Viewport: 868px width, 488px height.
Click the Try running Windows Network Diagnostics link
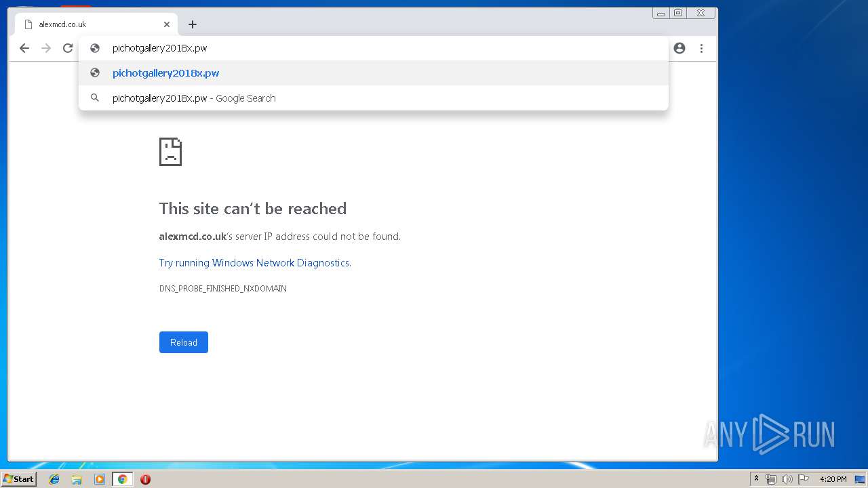pyautogui.click(x=255, y=263)
